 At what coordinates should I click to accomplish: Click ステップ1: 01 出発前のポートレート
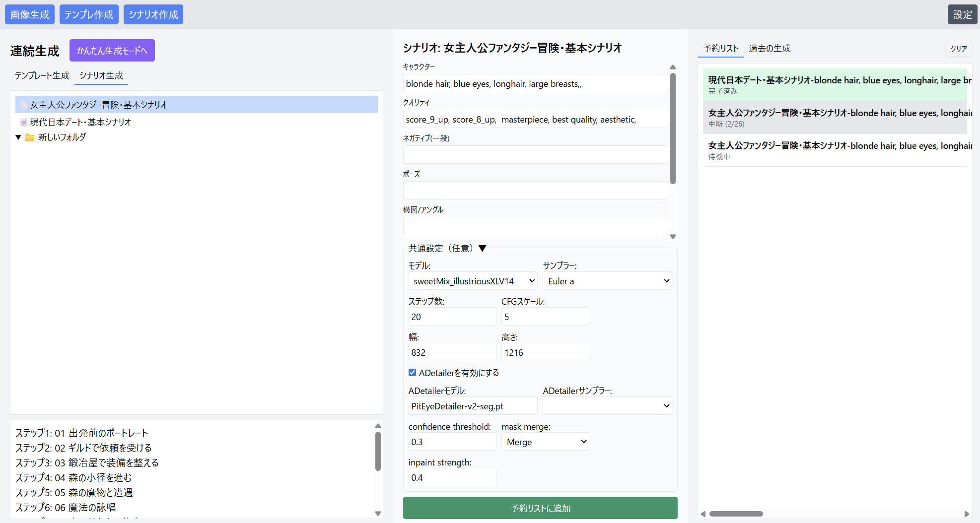[82, 433]
